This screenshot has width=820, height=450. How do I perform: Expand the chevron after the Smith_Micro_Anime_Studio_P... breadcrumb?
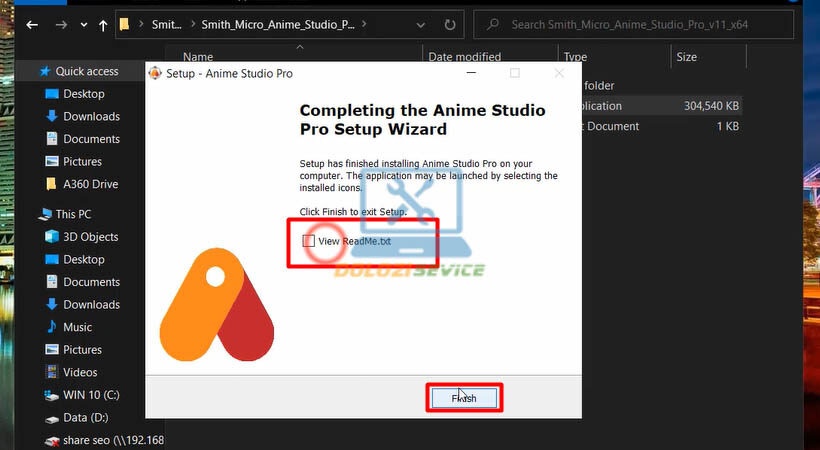365,24
